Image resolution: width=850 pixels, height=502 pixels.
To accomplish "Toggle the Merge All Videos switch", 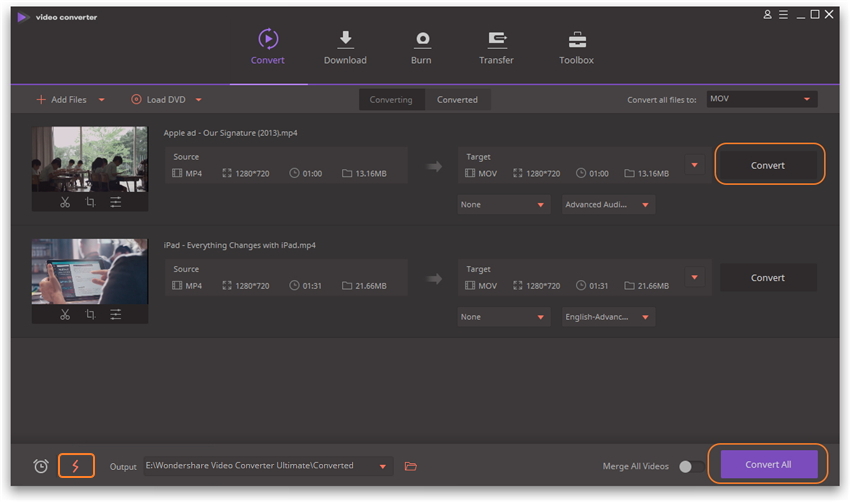I will coord(689,466).
